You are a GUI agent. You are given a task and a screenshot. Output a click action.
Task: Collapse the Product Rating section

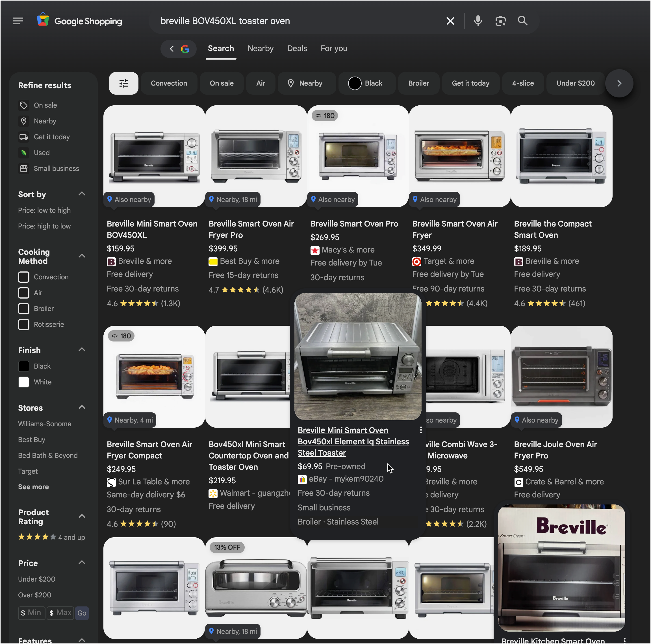[x=82, y=516]
